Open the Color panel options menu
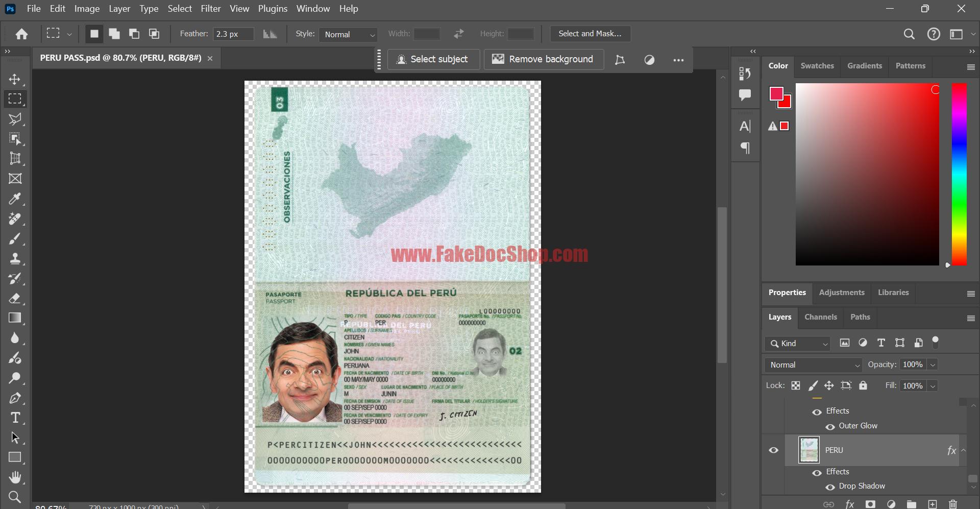 971,67
